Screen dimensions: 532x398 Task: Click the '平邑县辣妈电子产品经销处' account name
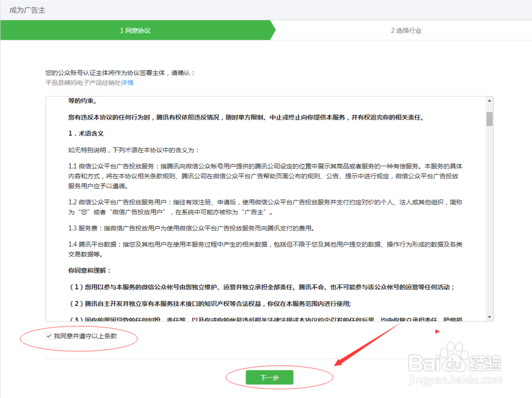83,83
